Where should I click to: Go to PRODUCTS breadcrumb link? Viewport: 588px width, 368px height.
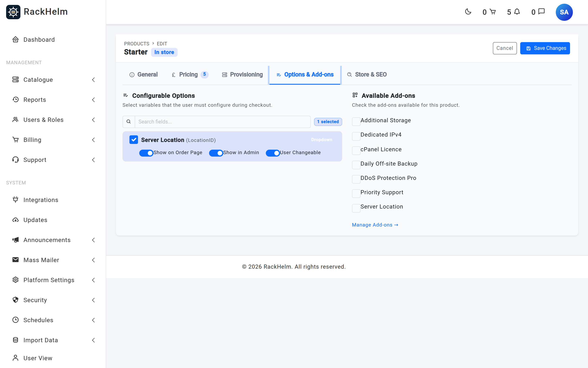[x=137, y=44]
